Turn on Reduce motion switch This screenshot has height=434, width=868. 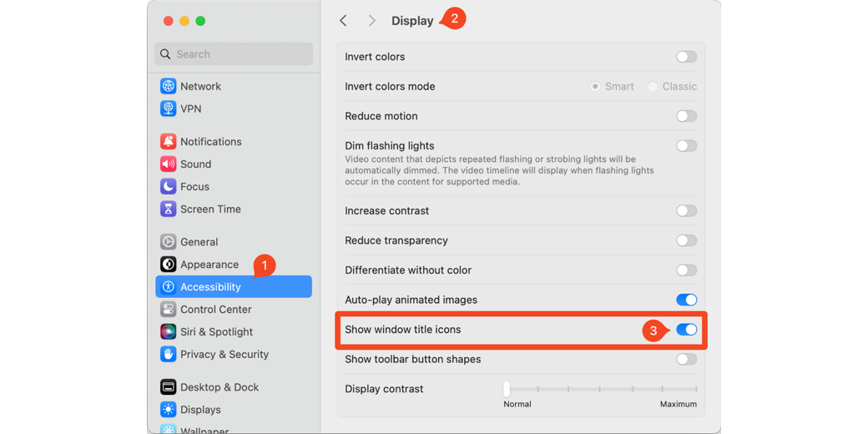click(x=686, y=116)
